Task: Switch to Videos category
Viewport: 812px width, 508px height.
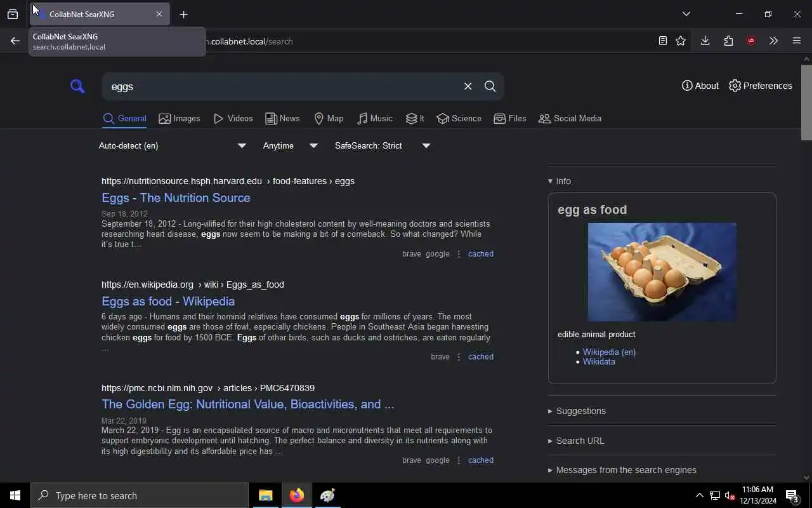Action: click(x=233, y=119)
